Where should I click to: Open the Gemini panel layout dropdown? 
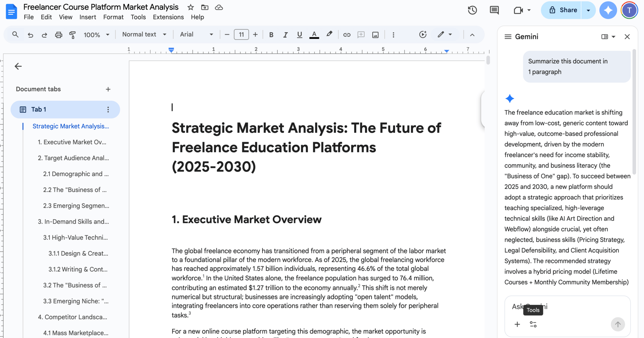(608, 37)
